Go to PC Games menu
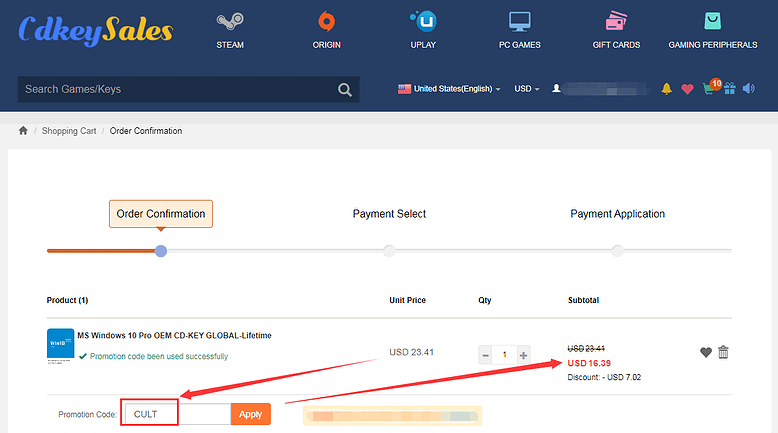Screen dimensions: 778x433 (519, 30)
